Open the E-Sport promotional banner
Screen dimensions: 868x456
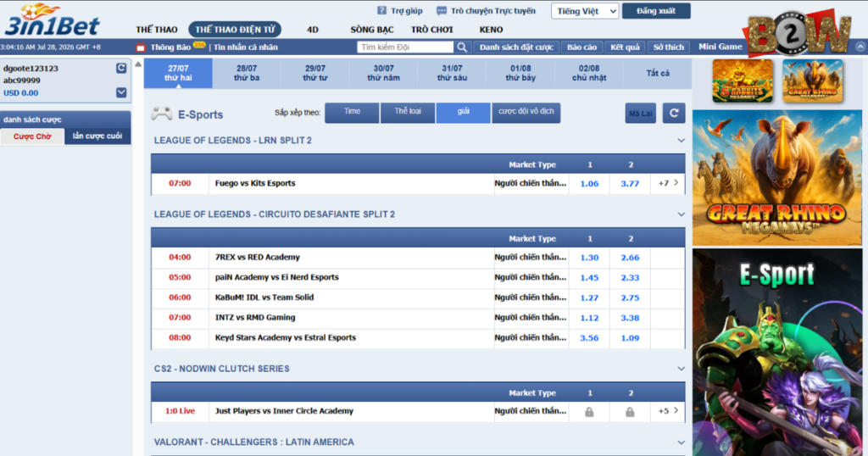tap(776, 353)
